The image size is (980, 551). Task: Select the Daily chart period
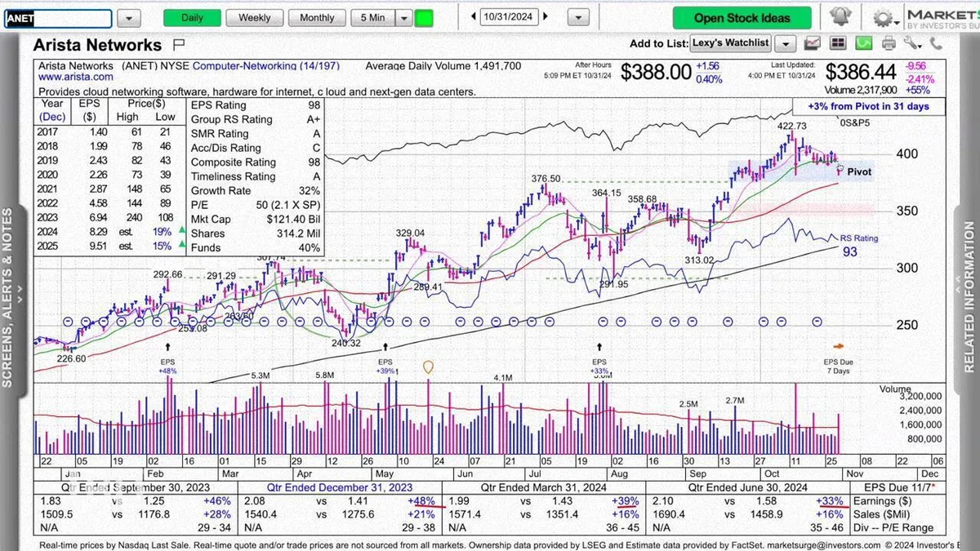(x=192, y=18)
